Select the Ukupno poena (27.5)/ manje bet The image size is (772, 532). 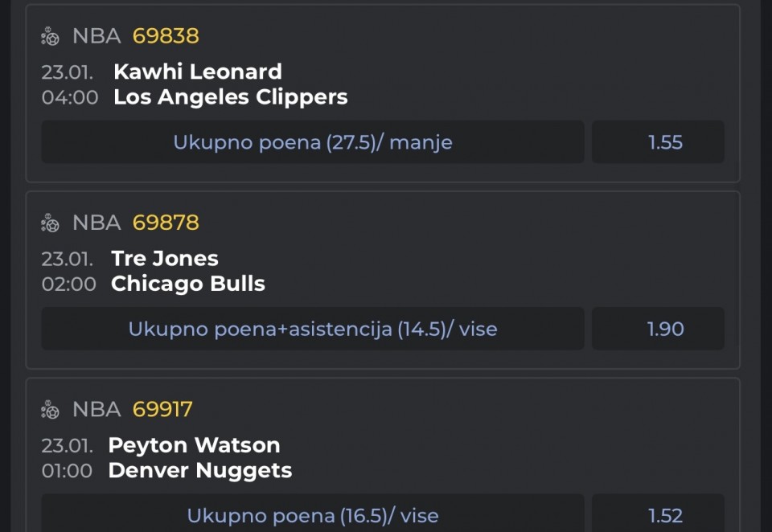click(313, 142)
